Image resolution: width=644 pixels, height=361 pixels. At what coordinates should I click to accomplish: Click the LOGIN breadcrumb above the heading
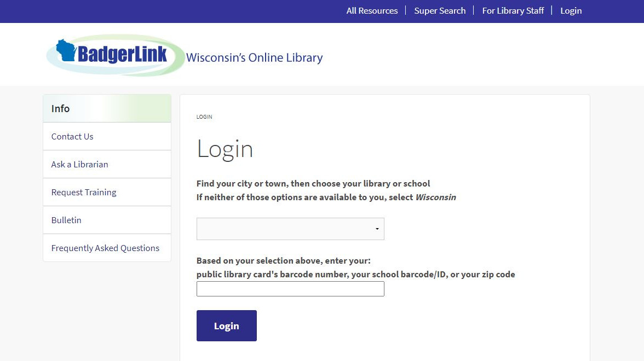(x=204, y=117)
